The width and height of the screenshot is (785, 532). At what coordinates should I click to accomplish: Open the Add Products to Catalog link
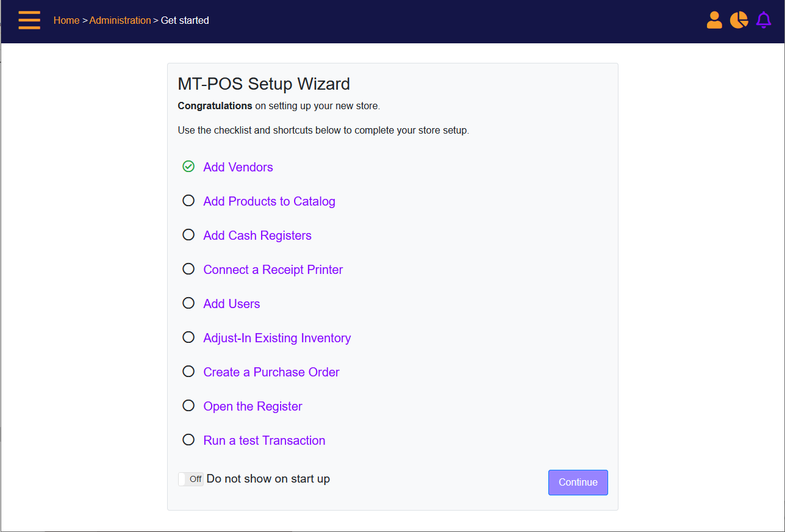pos(269,201)
